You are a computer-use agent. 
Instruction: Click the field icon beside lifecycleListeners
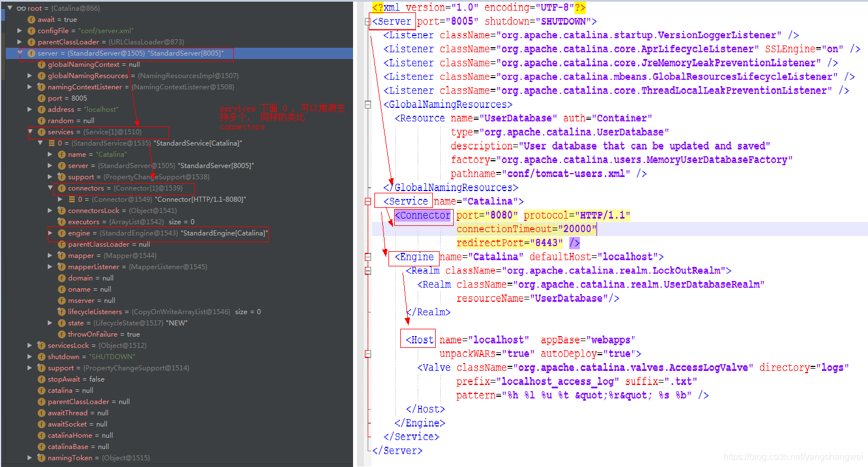[x=62, y=312]
